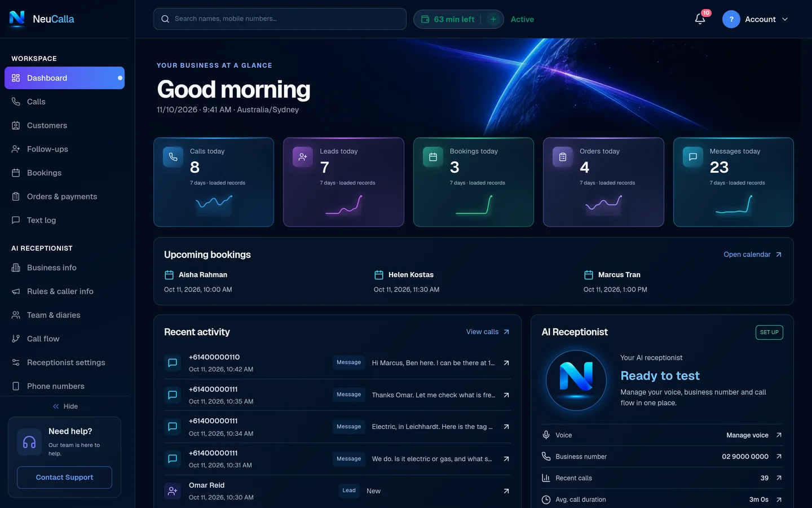
Task: Click the Ready to test heading
Action: pos(660,376)
